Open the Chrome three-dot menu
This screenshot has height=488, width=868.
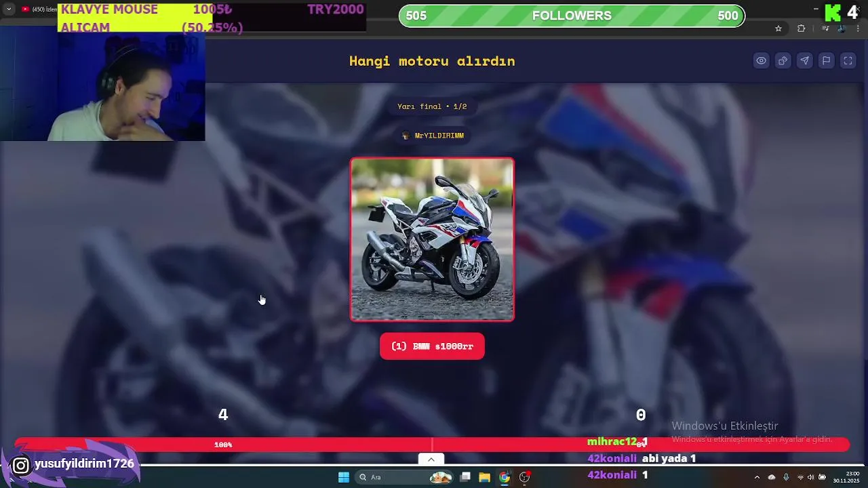(x=859, y=28)
